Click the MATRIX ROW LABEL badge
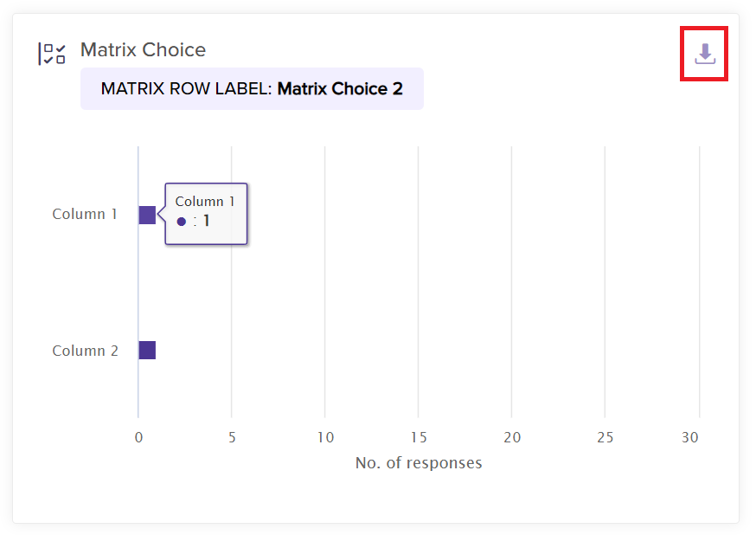756x535 pixels. point(252,89)
